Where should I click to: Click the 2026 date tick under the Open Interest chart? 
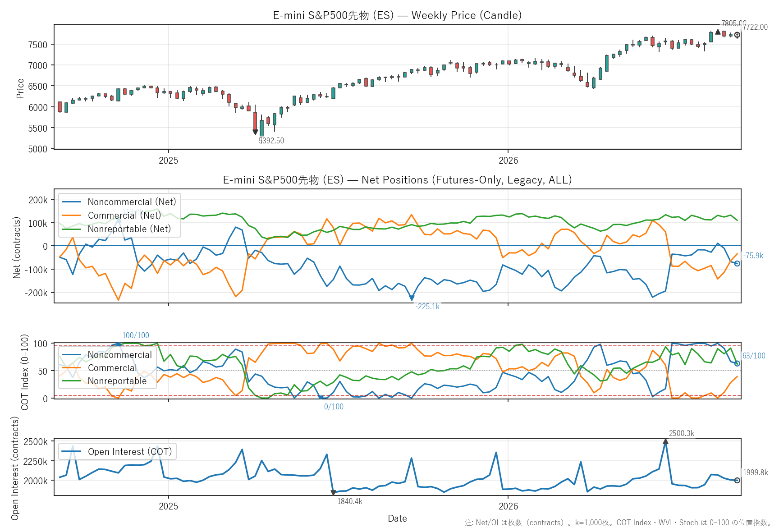[508, 506]
